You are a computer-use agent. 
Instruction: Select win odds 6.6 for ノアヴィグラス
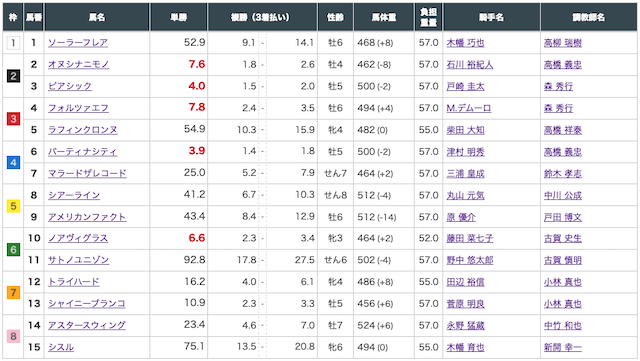tap(197, 238)
